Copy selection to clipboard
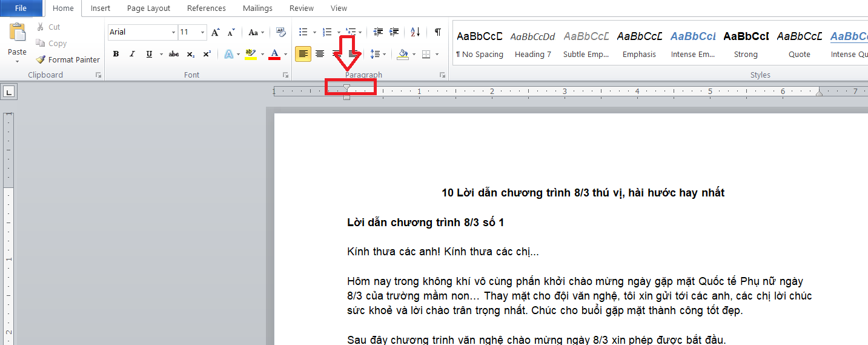The image size is (868, 345). pos(51,43)
